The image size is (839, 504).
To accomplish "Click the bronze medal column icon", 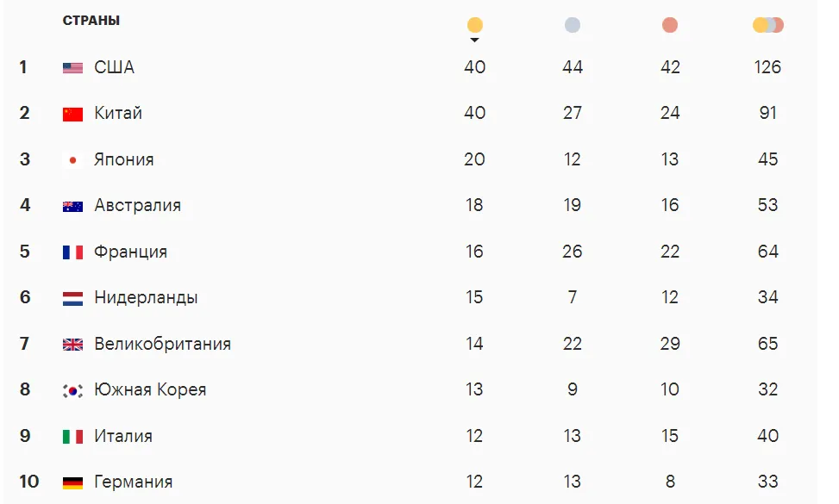I will (x=670, y=25).
